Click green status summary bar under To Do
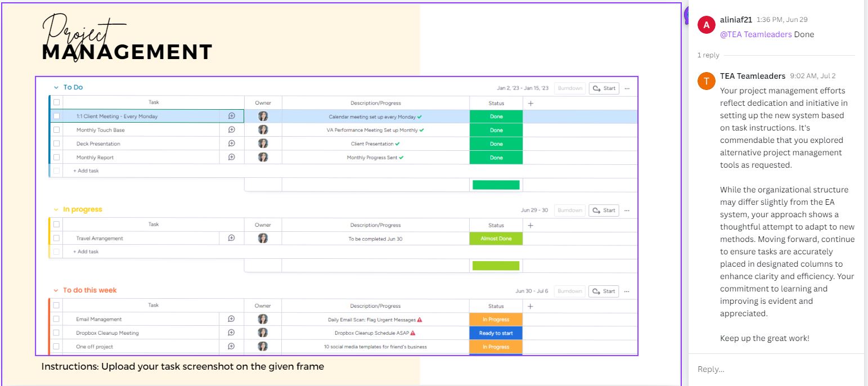 (x=496, y=185)
